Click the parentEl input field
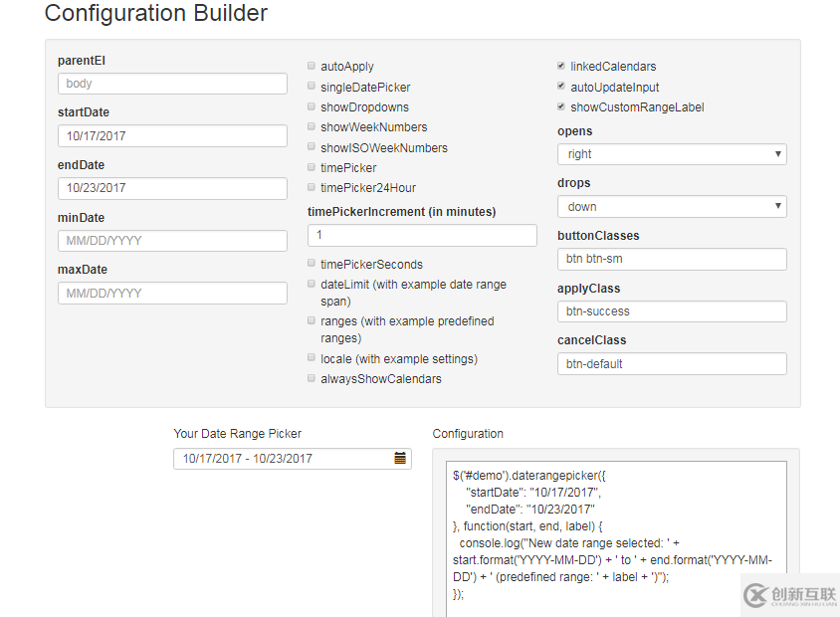This screenshot has width=840, height=617. coord(172,84)
